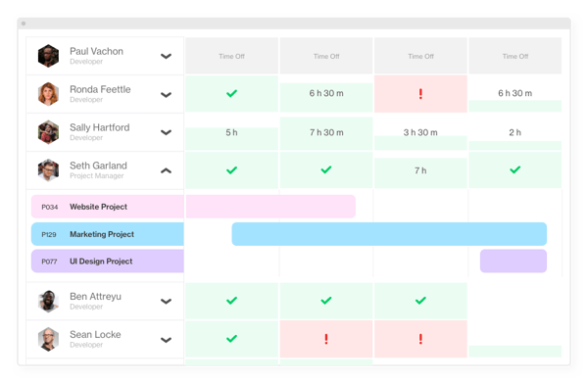The height and width of the screenshot is (383, 588).
Task: Select the pink Website Project timeline bar
Action: click(x=270, y=207)
